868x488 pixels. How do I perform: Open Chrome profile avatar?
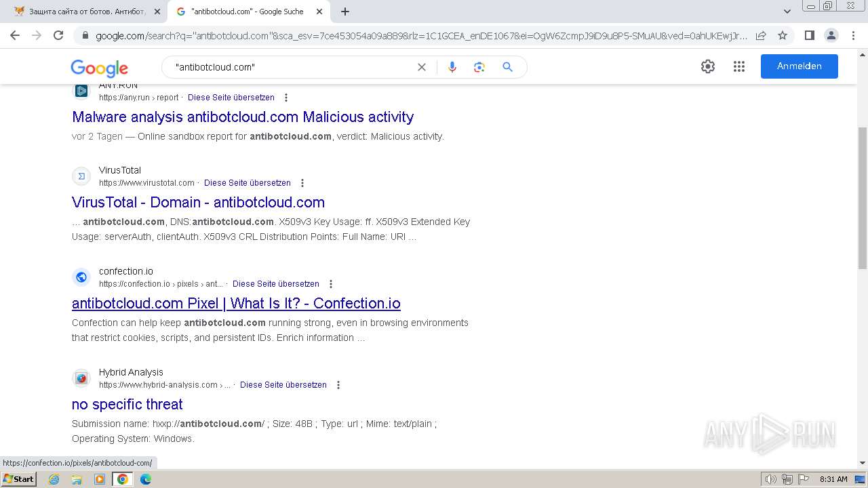[831, 35]
